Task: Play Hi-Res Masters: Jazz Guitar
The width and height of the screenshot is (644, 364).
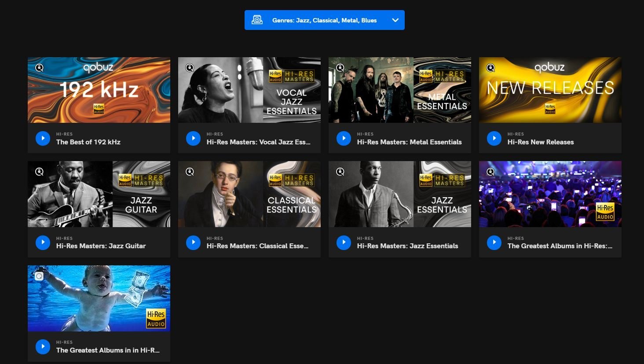Action: [43, 242]
